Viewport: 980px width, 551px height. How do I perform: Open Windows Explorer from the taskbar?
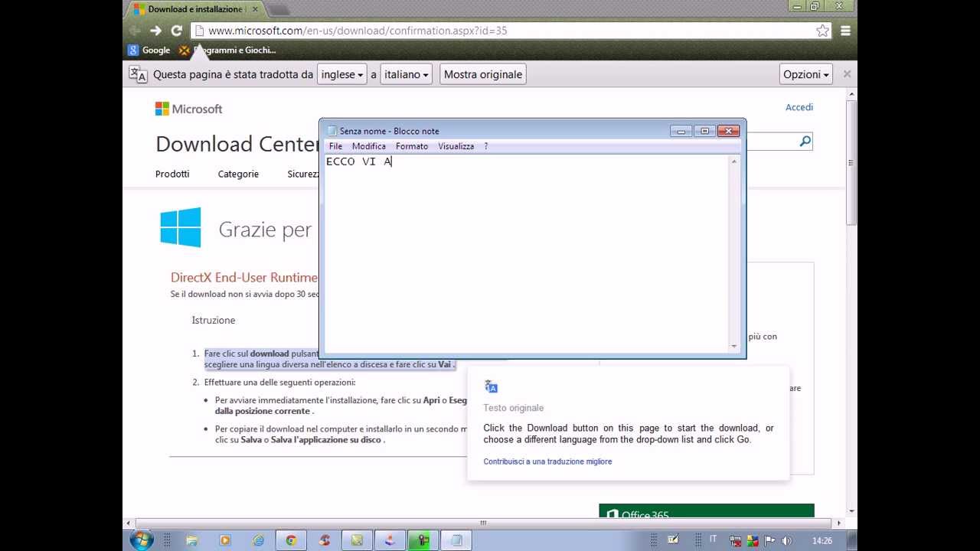tap(191, 540)
